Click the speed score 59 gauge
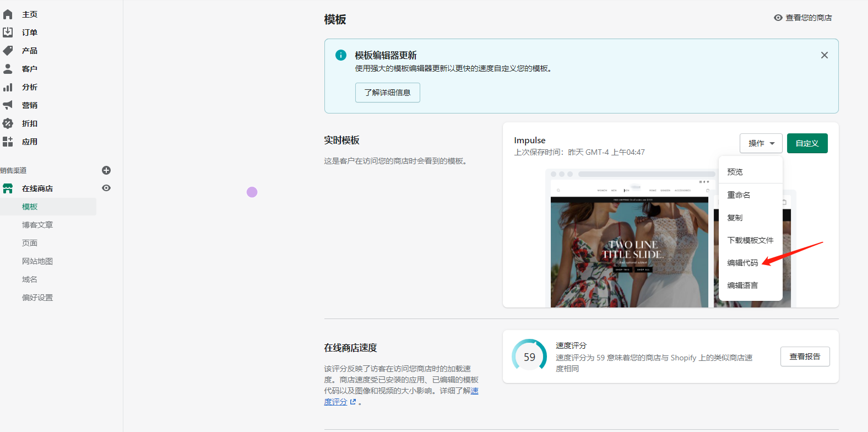 point(529,357)
